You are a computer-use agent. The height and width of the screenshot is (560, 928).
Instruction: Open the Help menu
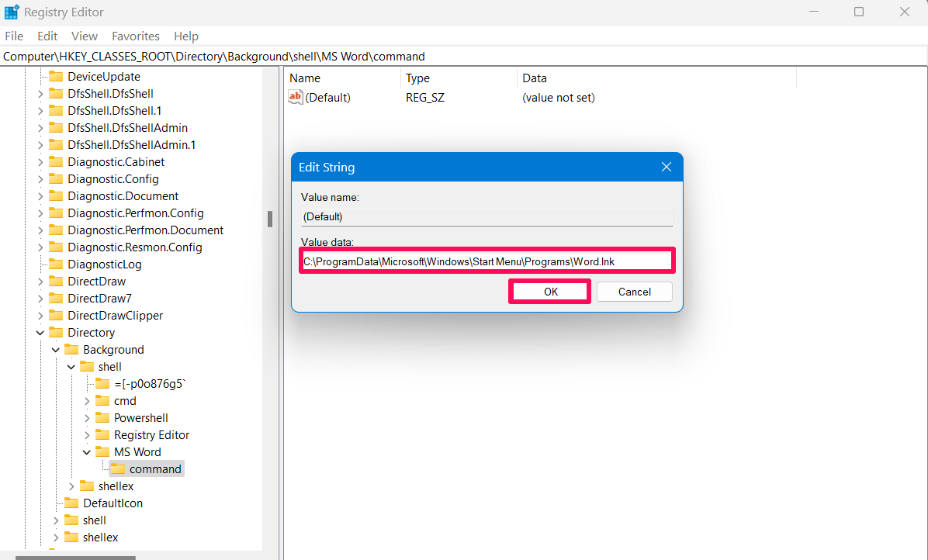[x=186, y=36]
